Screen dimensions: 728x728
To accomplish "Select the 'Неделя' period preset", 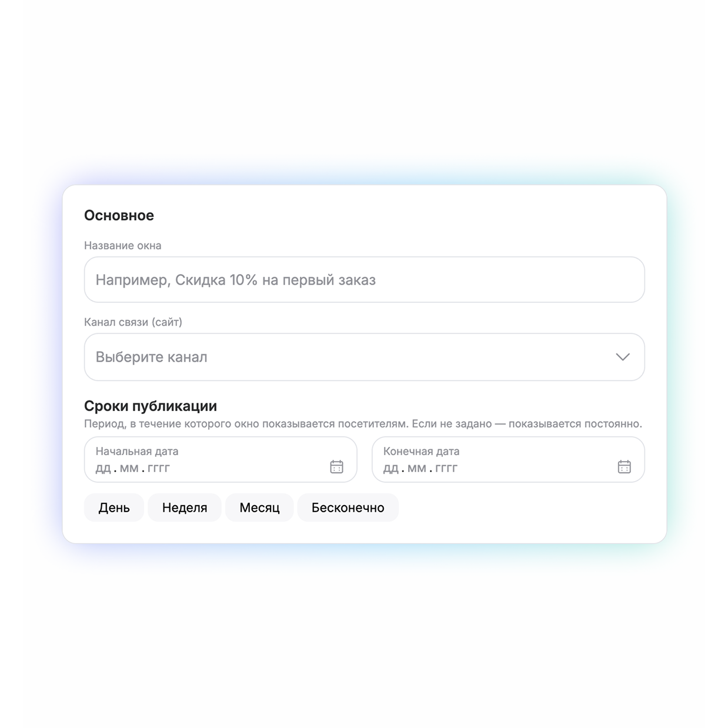I will coord(185,507).
